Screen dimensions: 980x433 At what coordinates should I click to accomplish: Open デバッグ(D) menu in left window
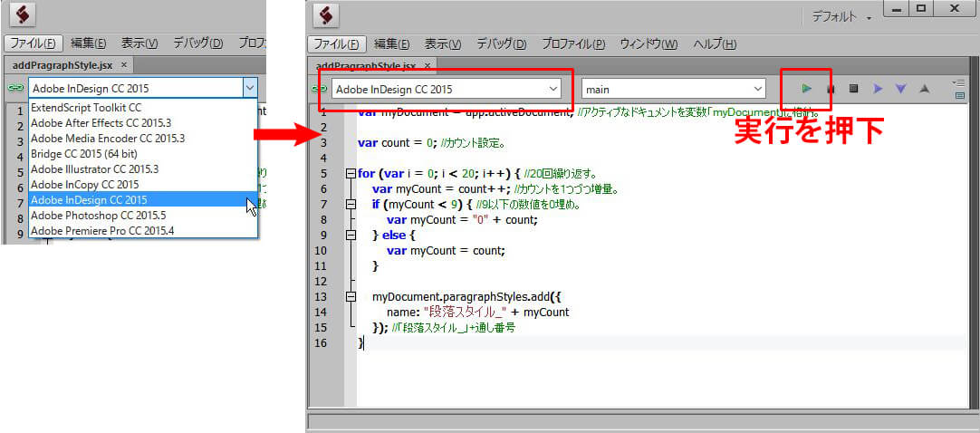[198, 43]
